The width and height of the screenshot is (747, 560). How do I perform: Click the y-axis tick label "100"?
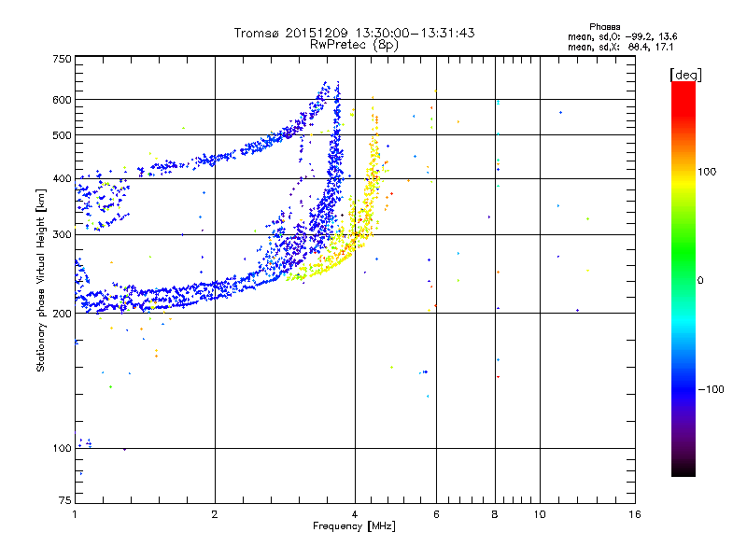pyautogui.click(x=63, y=449)
